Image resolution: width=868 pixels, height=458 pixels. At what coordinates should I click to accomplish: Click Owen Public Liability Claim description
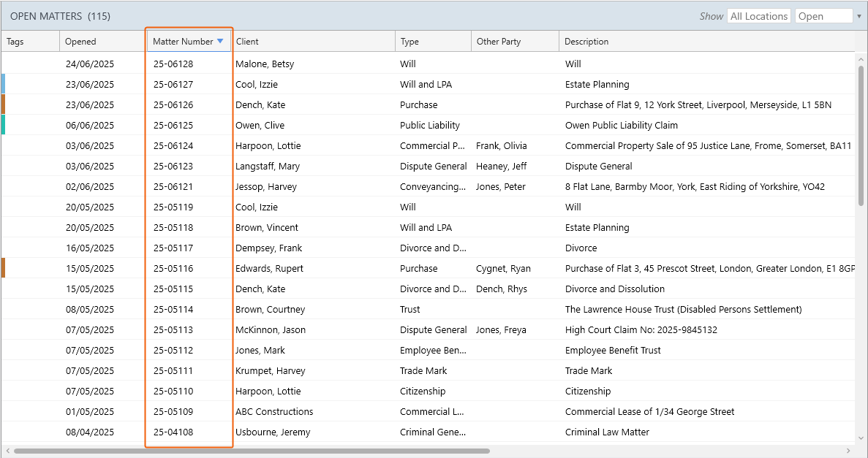pos(621,125)
